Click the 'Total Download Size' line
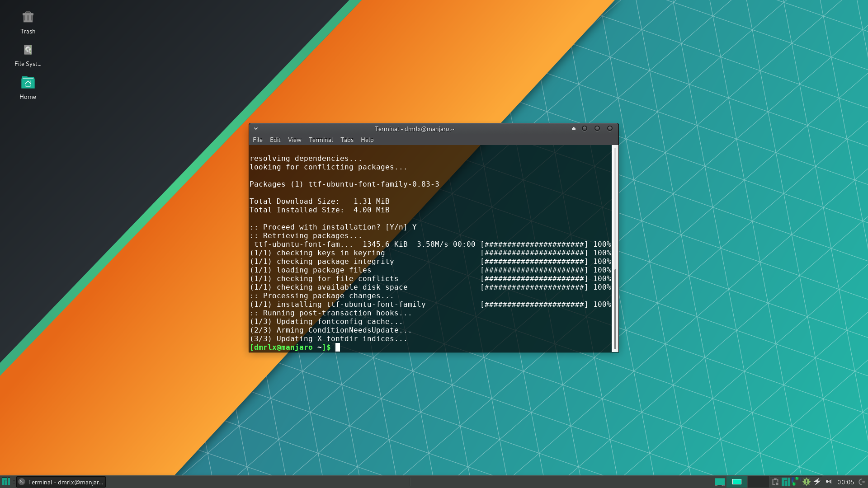The width and height of the screenshot is (868, 488). tap(320, 202)
